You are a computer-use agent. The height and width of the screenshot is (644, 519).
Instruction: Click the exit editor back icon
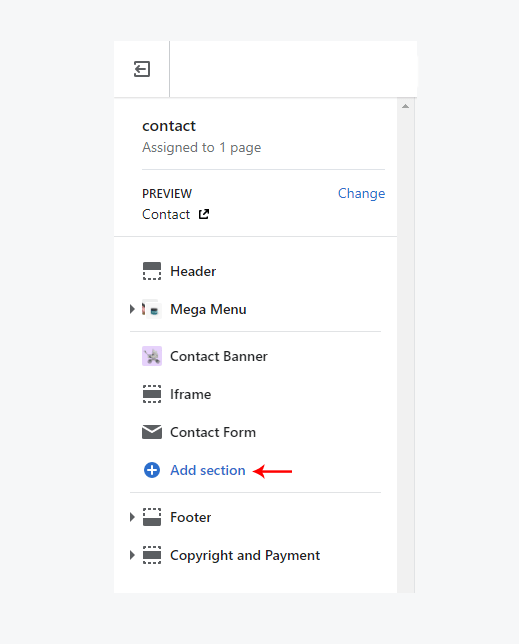pos(142,69)
